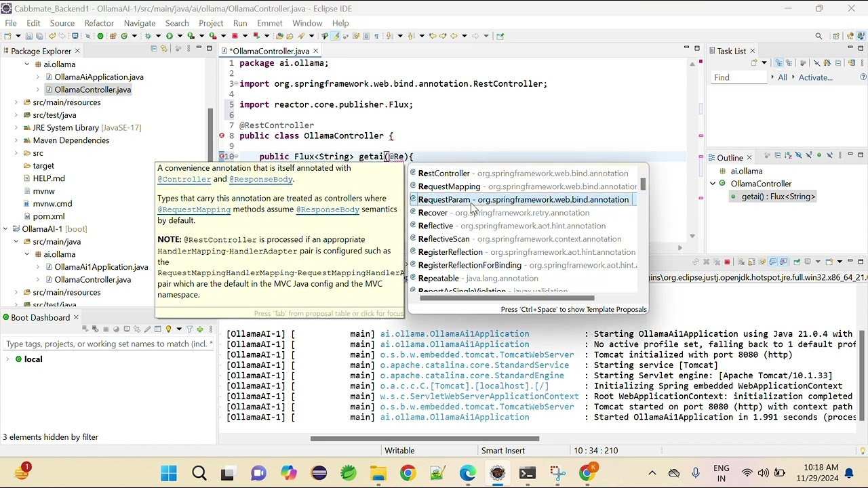Open Google Chrome from the taskbar
Screen dimensions: 868x488
[408, 473]
